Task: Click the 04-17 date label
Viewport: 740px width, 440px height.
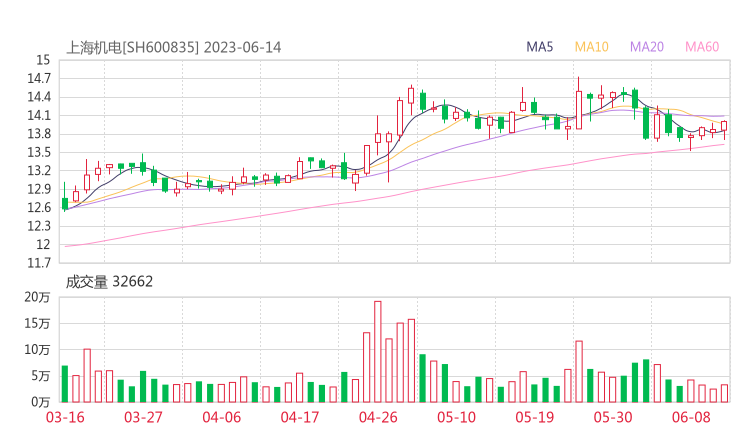Action: click(300, 417)
